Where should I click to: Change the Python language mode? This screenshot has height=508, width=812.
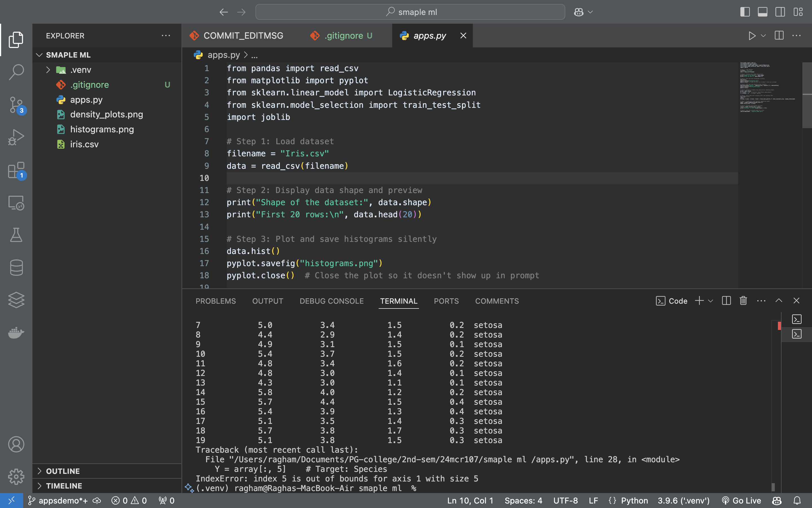634,501
